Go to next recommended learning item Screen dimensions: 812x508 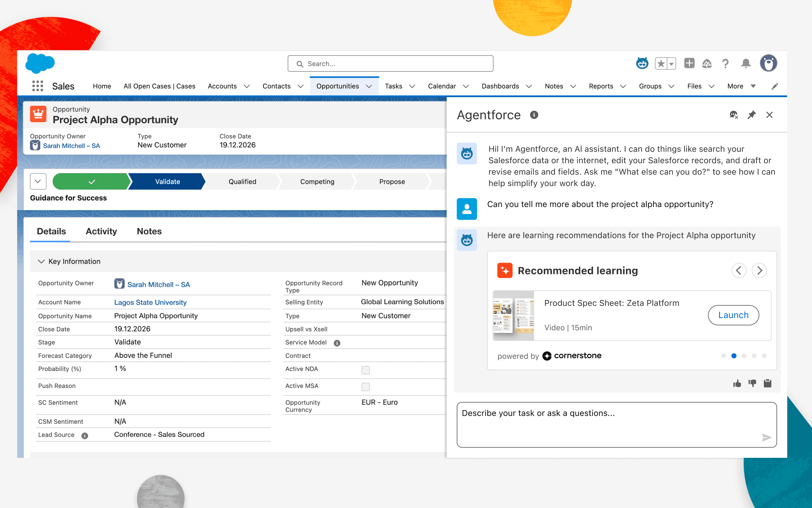tap(759, 271)
